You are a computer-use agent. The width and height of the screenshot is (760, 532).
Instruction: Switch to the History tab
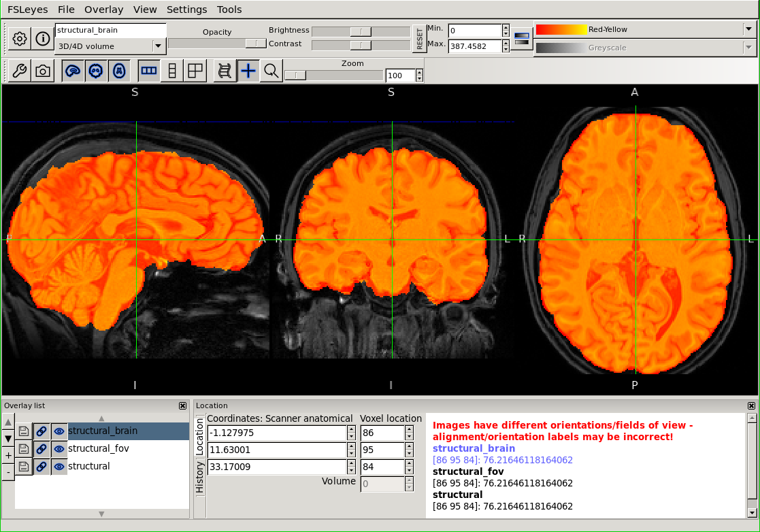[200, 476]
